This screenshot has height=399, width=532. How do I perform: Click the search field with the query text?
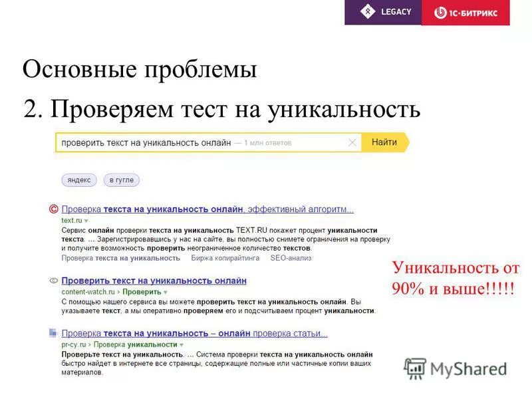point(208,142)
